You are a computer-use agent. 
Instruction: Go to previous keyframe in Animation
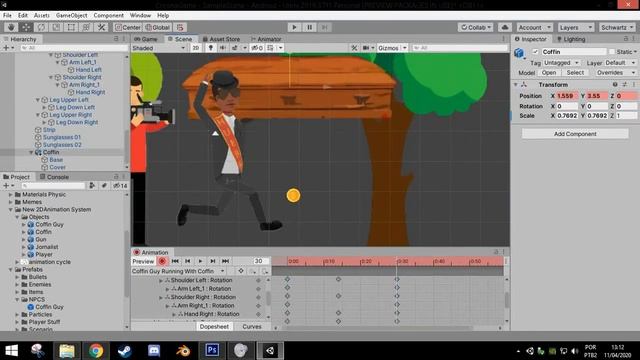tap(188, 261)
